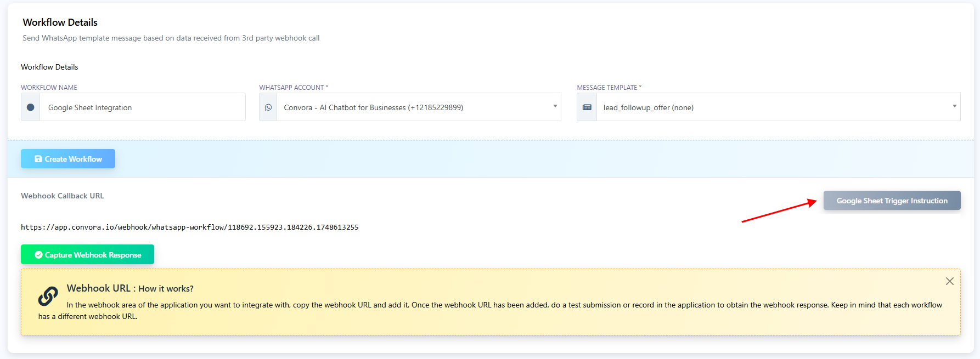Click the WhatsApp icon beside account field
Image resolution: width=980 pixels, height=359 pixels.
pyautogui.click(x=268, y=107)
